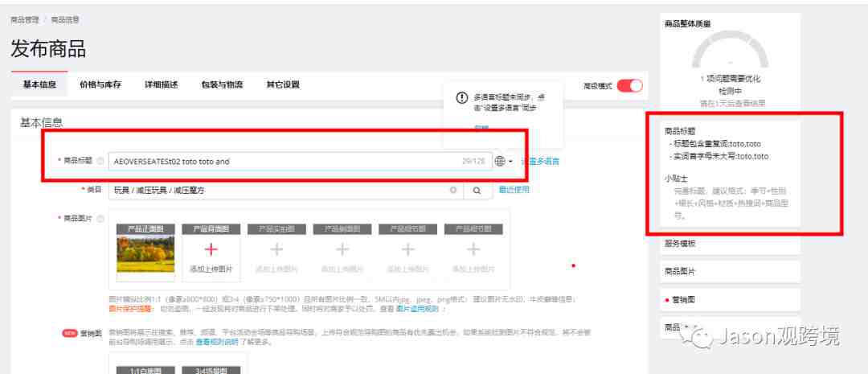Image resolution: width=868 pixels, height=374 pixels.
Task: Click the 3:4场景图 marketing image slot
Action: coord(211,370)
